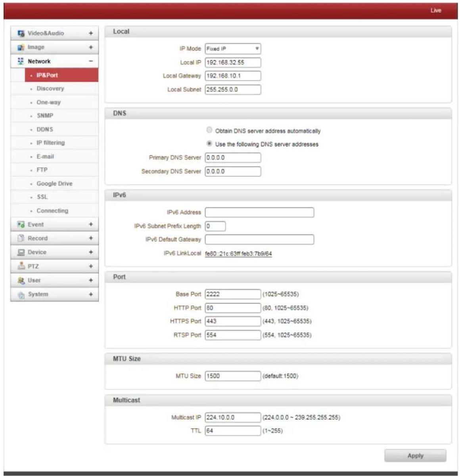This screenshot has width=460, height=476.
Task: Click the Local IP input field
Action: [x=233, y=62]
